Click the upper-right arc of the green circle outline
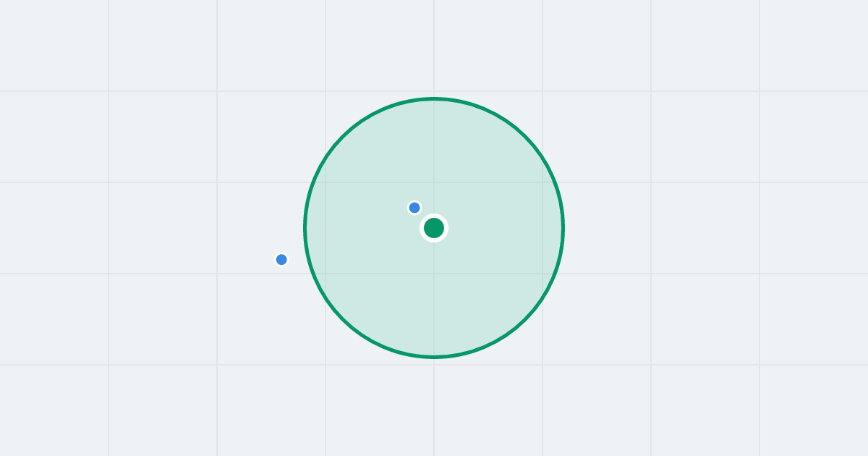Image resolution: width=868 pixels, height=456 pixels. tap(526, 136)
